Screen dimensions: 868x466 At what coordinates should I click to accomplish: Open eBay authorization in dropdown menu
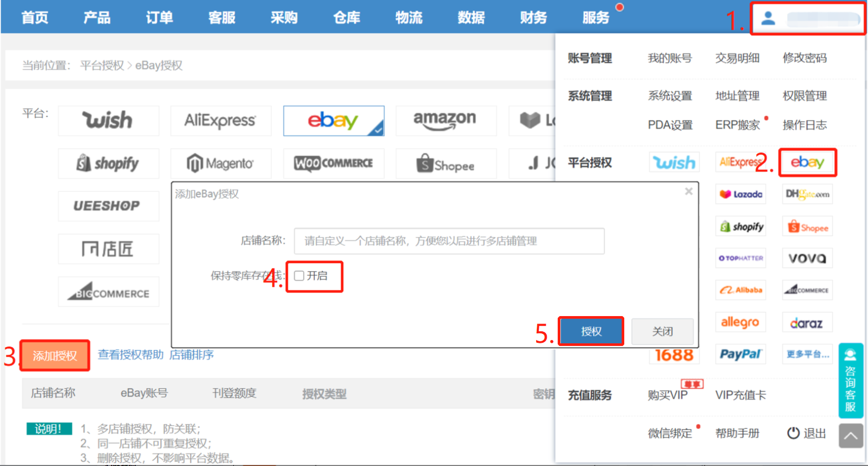807,162
